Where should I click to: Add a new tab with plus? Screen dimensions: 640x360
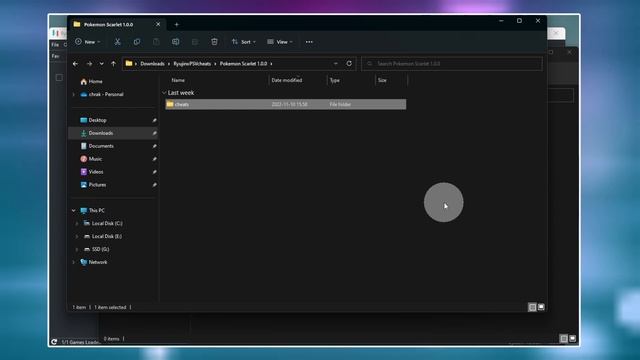[177, 24]
